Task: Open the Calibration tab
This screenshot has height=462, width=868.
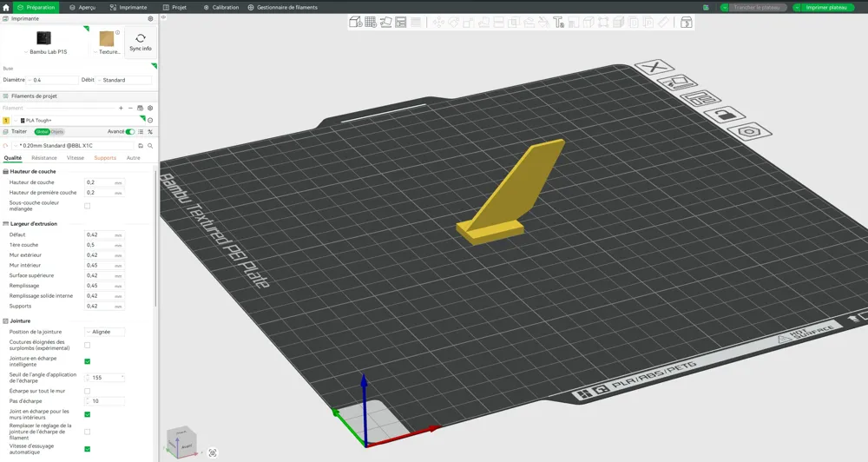Action: [x=220, y=7]
